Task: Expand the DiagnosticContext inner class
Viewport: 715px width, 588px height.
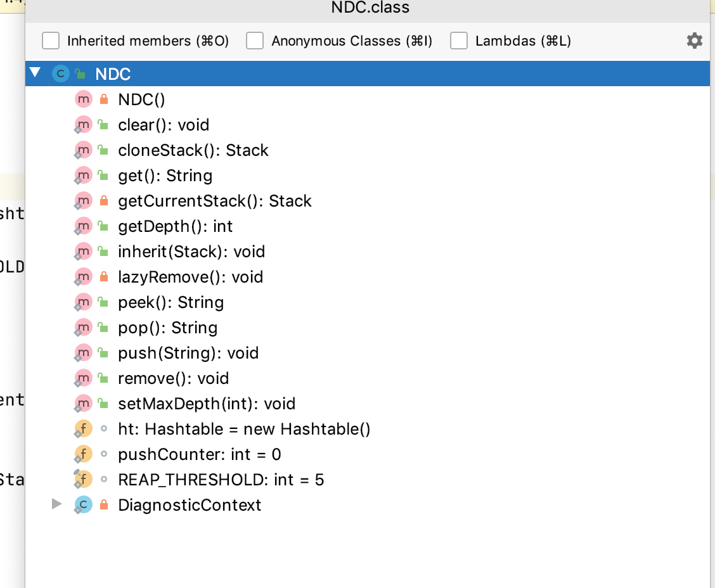Action: click(57, 504)
